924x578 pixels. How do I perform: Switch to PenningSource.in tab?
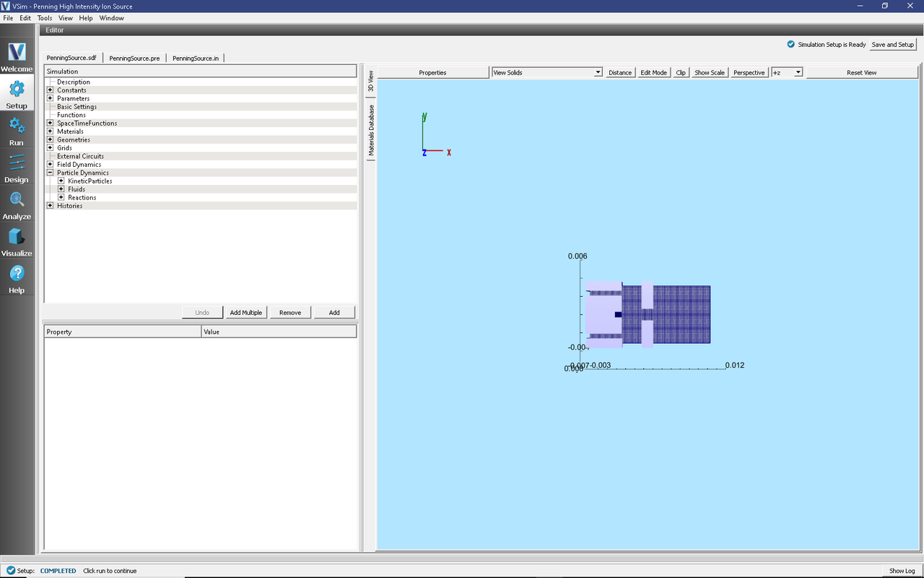196,58
